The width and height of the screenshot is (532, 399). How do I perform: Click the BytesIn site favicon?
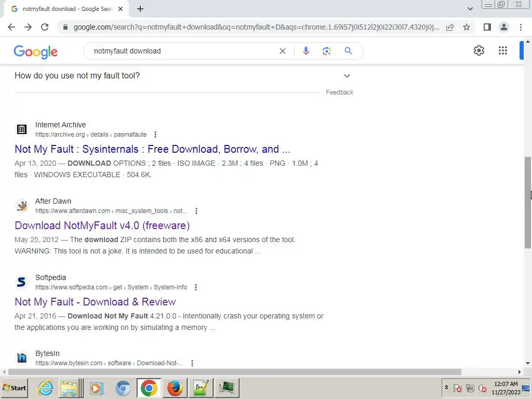click(x=22, y=358)
